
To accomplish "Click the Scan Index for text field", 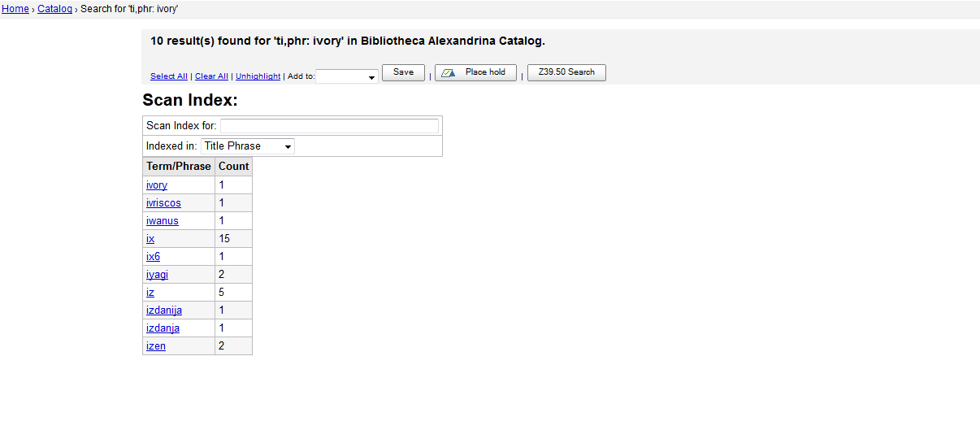I will tap(329, 126).
